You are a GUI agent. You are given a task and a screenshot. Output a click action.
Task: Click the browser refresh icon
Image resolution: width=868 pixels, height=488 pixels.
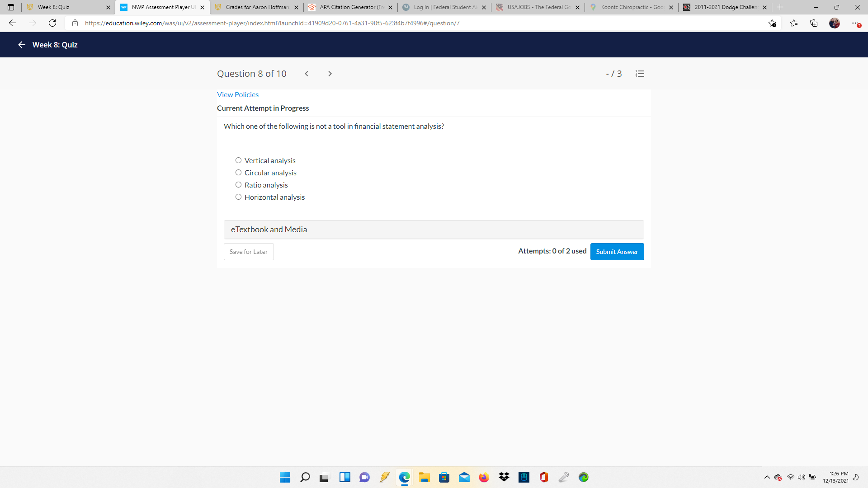[52, 23]
